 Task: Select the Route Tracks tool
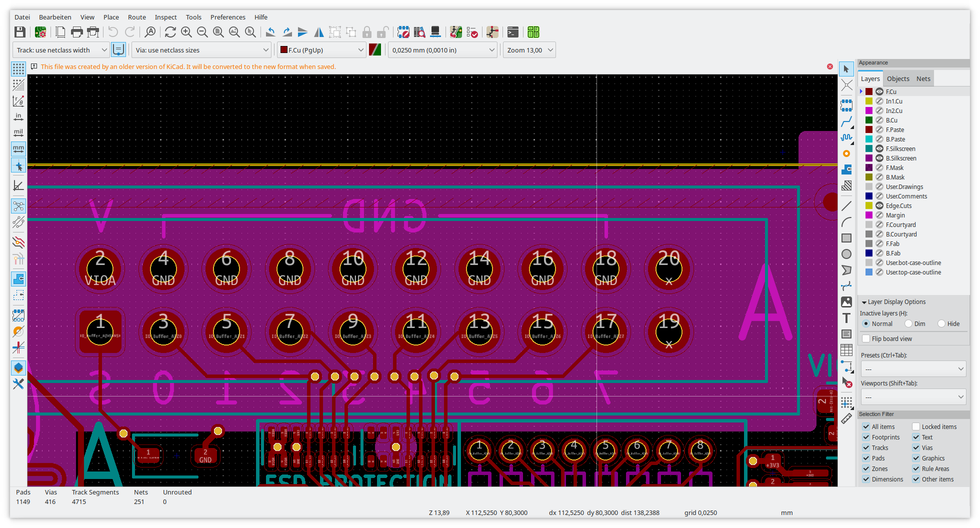pos(846,121)
